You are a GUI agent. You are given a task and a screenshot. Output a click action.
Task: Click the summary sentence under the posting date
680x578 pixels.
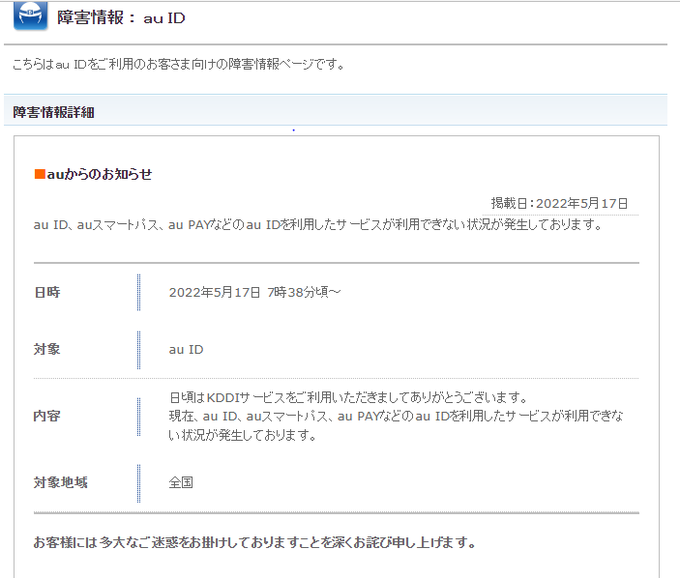[318, 225]
